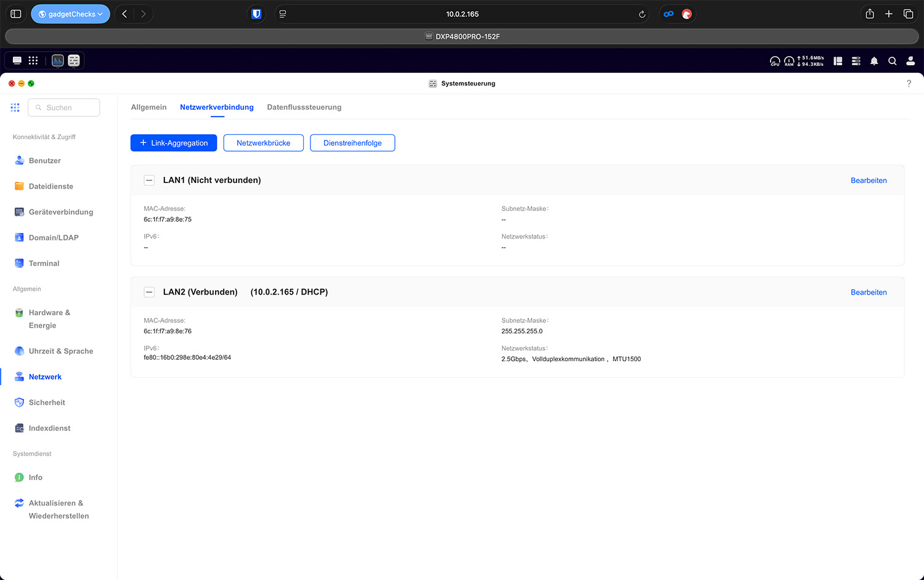Screen dimensions: 924x580
Task: Switch to the Datenflusssteuerung tab
Action: point(304,107)
